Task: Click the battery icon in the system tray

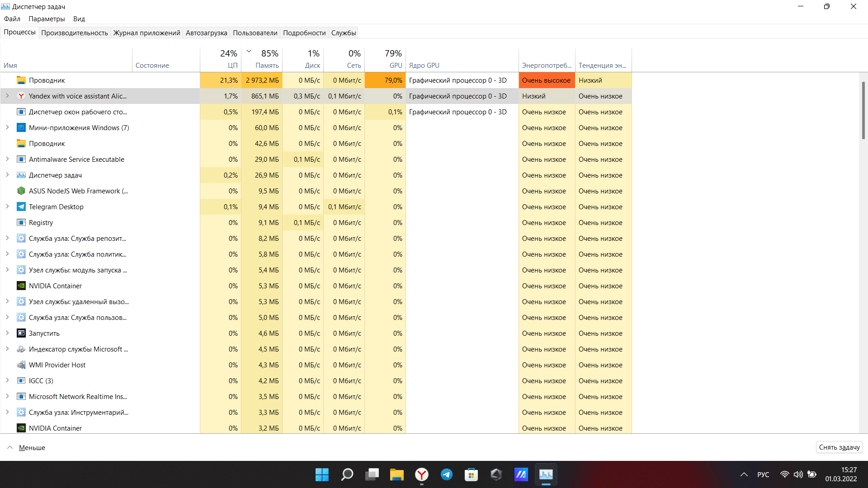Action: [x=812, y=474]
